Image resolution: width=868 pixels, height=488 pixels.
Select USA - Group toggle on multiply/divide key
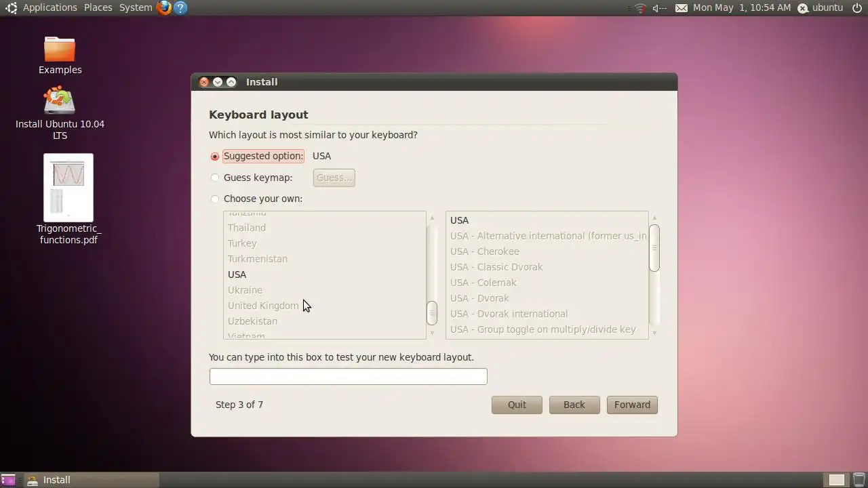[547, 329]
